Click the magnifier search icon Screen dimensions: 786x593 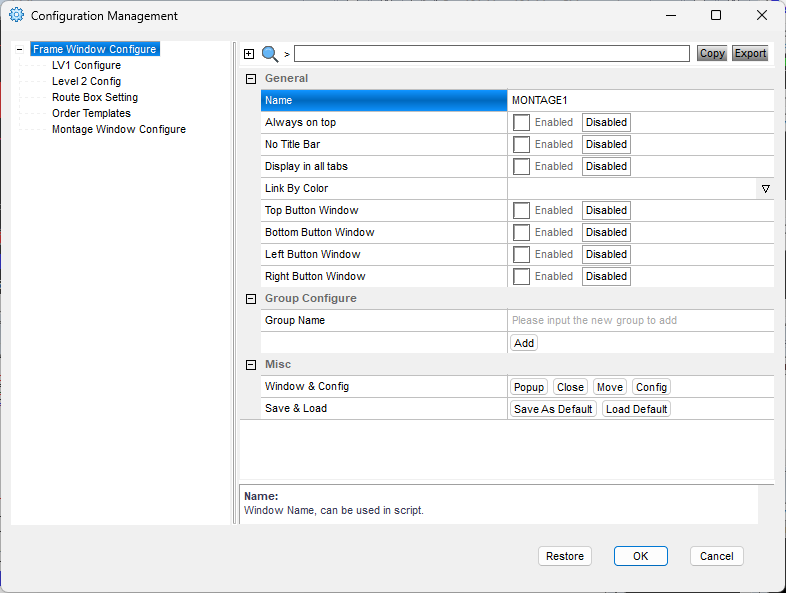[x=270, y=54]
